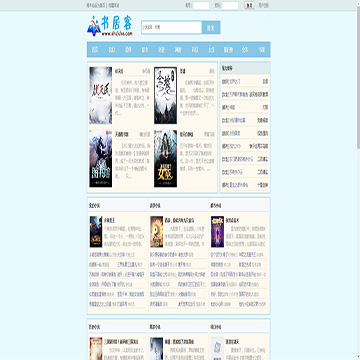The width and height of the screenshot is (360, 360).
Task: Open the black-and-white ink-style book cover
Action: click(x=165, y=95)
